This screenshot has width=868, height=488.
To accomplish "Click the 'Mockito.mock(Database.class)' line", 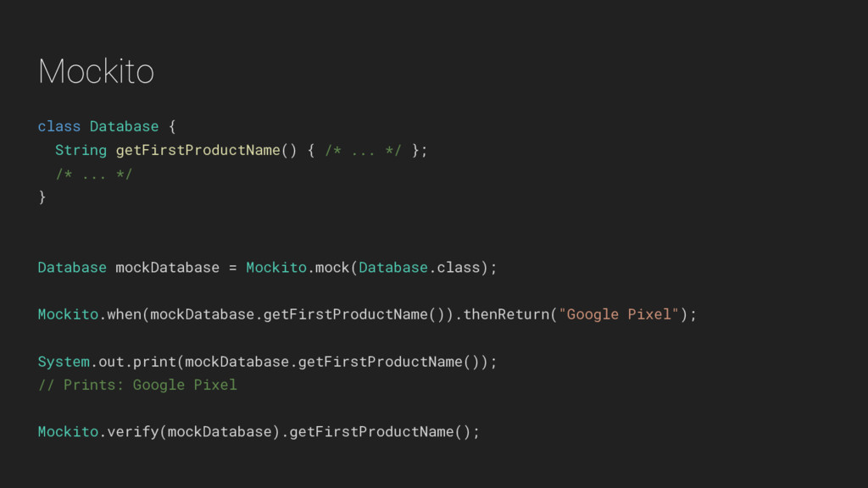I will point(267,268).
